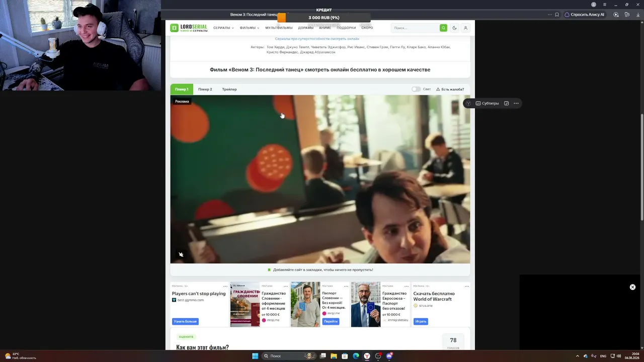
Task: Click the LordSerial site logo
Action: (188, 28)
